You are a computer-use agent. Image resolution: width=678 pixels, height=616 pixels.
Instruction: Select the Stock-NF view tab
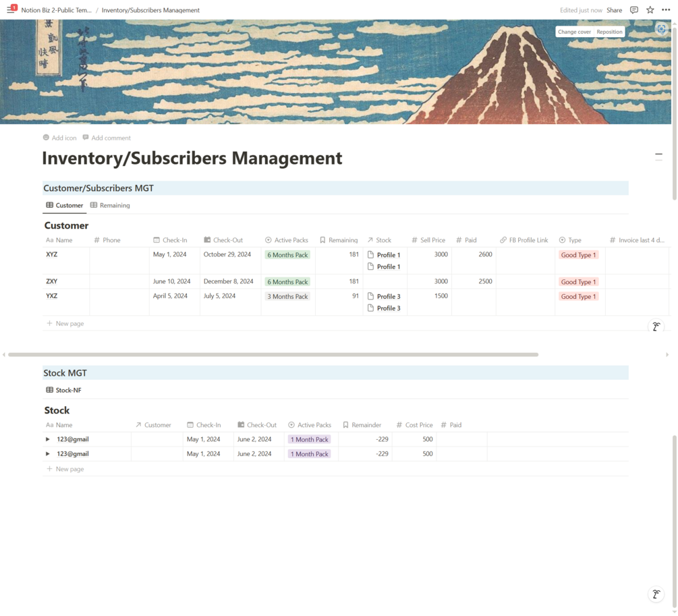tap(63, 390)
